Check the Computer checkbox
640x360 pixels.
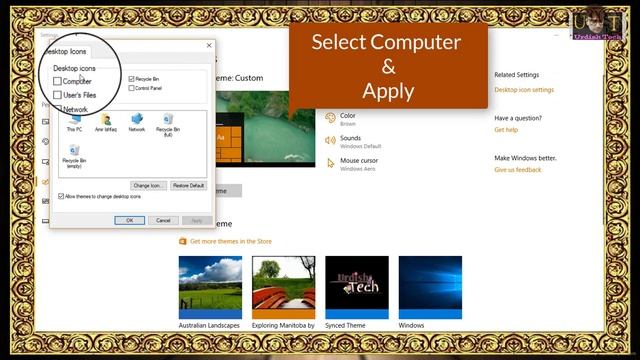57,81
